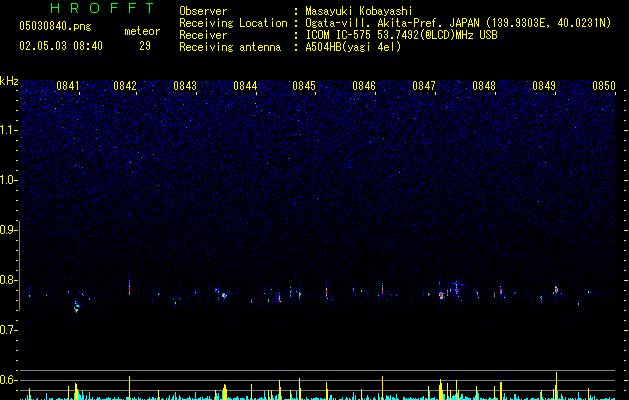Click the 'Receiver' field label
The width and height of the screenshot is (629, 400).
[x=203, y=35]
